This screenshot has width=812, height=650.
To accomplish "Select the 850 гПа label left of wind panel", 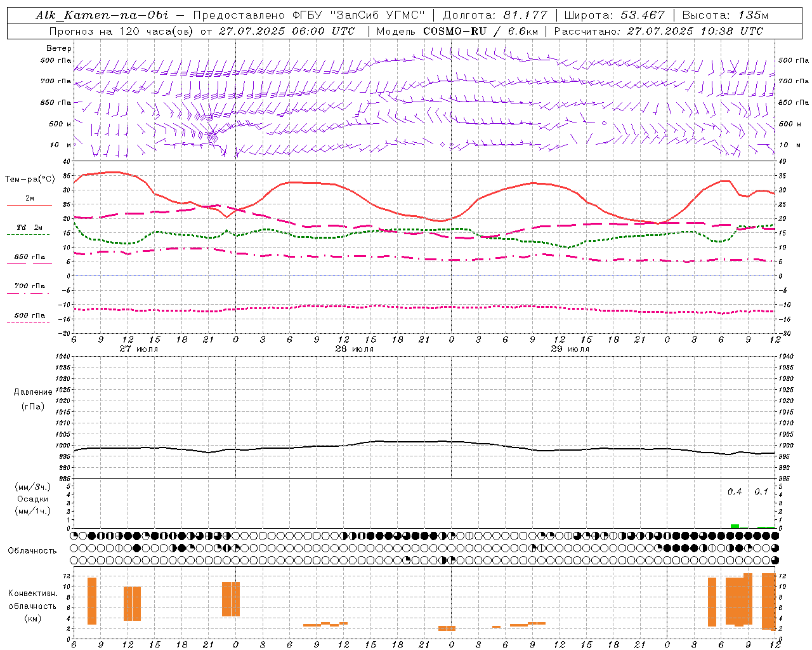I will point(56,102).
